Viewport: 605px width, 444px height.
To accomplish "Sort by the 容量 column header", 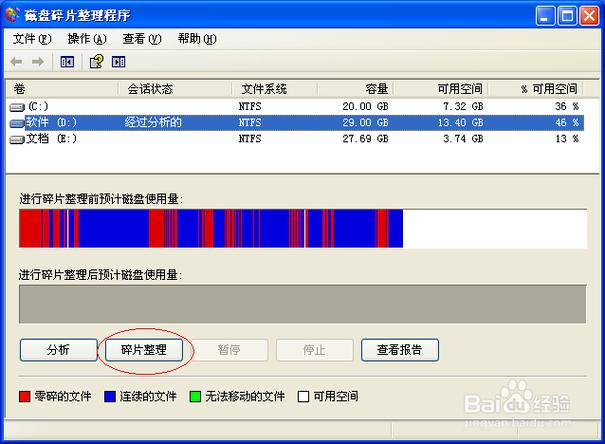I will 356,89.
